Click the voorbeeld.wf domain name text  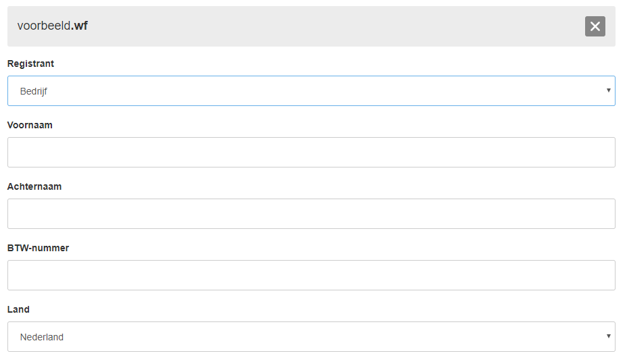pos(53,26)
